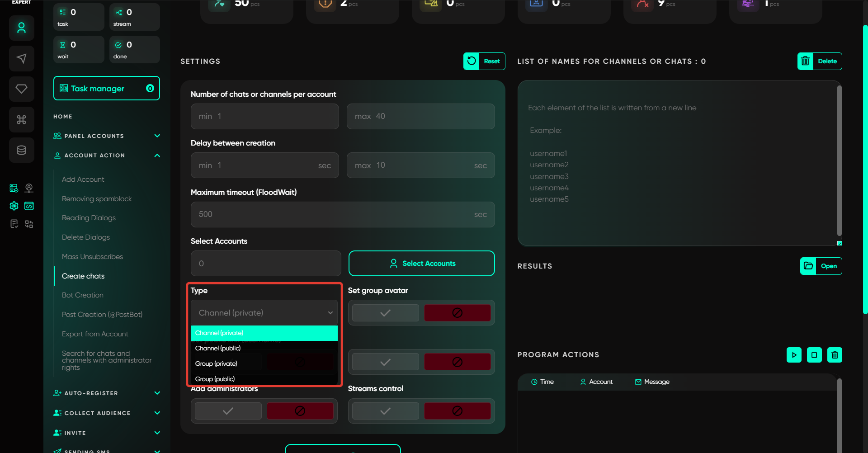Click the database icon in left sidebar

pyautogui.click(x=21, y=150)
